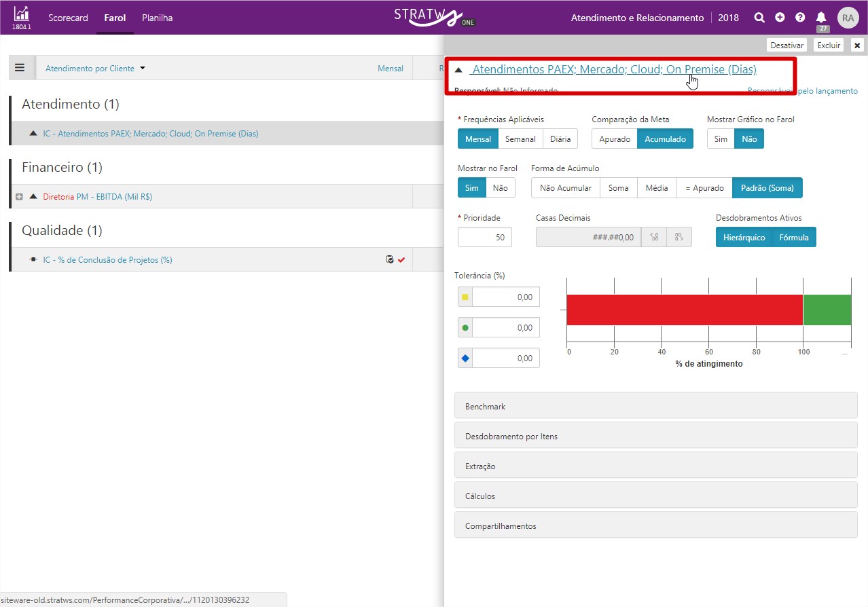Expand the Extração section
This screenshot has width=868, height=607.
point(656,466)
